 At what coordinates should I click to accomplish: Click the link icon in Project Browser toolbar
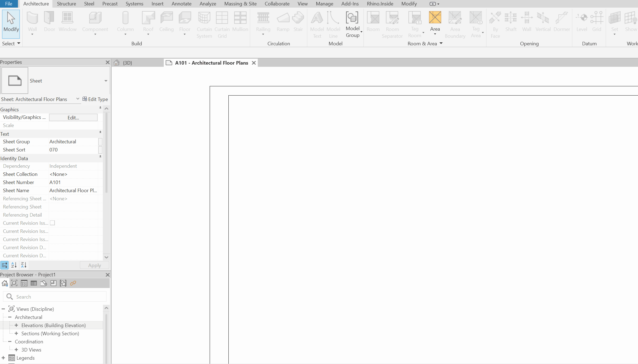click(x=73, y=283)
